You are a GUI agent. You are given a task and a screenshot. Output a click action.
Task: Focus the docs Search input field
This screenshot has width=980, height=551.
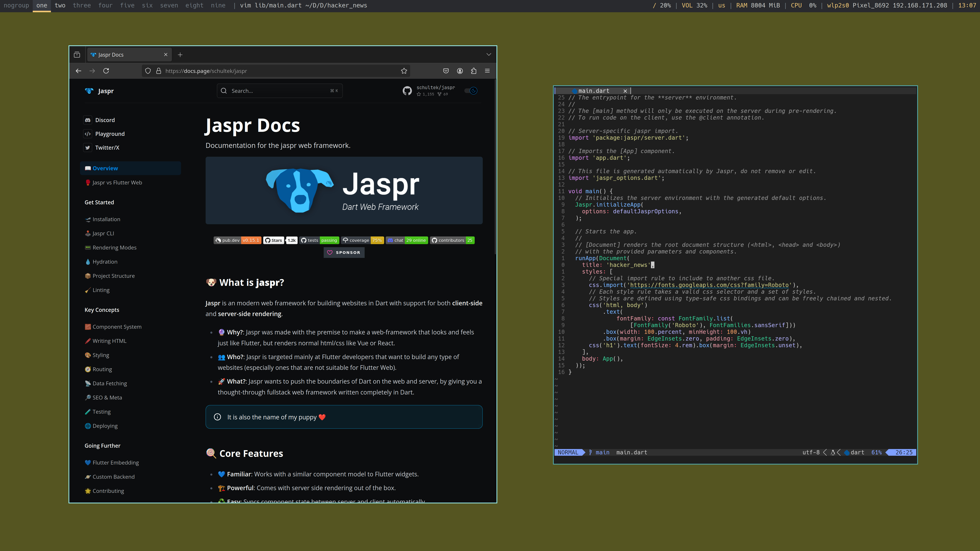pyautogui.click(x=280, y=91)
